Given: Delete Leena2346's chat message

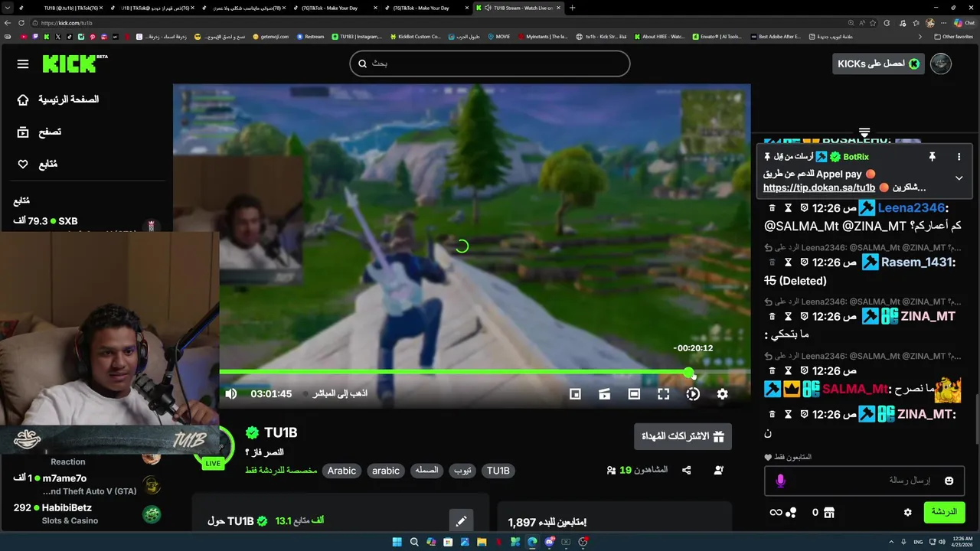Looking at the screenshot, I should [x=772, y=208].
